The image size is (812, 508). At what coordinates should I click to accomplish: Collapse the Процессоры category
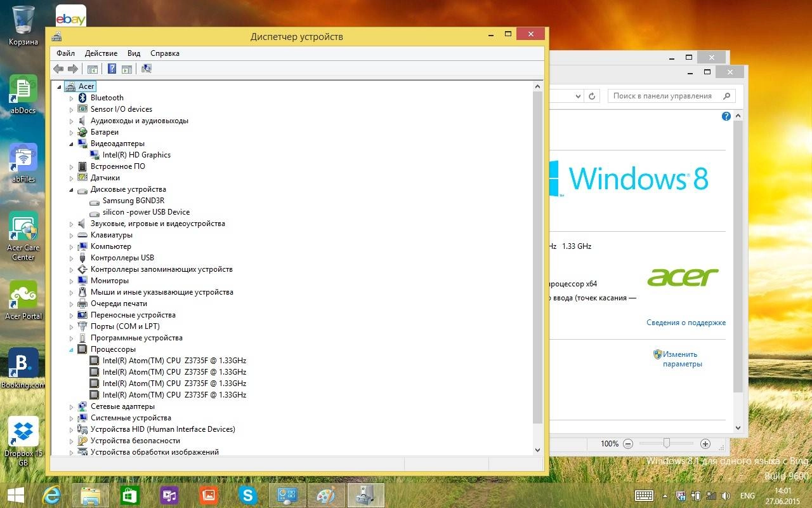(x=72, y=350)
